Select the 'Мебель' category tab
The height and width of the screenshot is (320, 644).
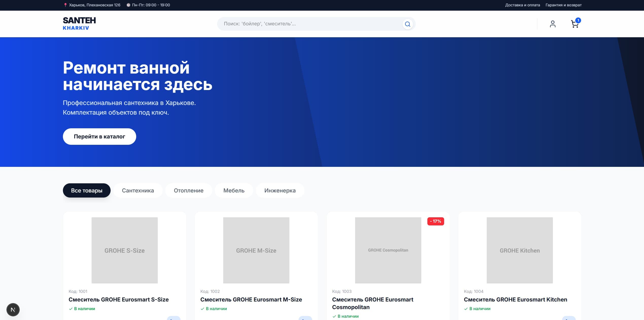(234, 190)
